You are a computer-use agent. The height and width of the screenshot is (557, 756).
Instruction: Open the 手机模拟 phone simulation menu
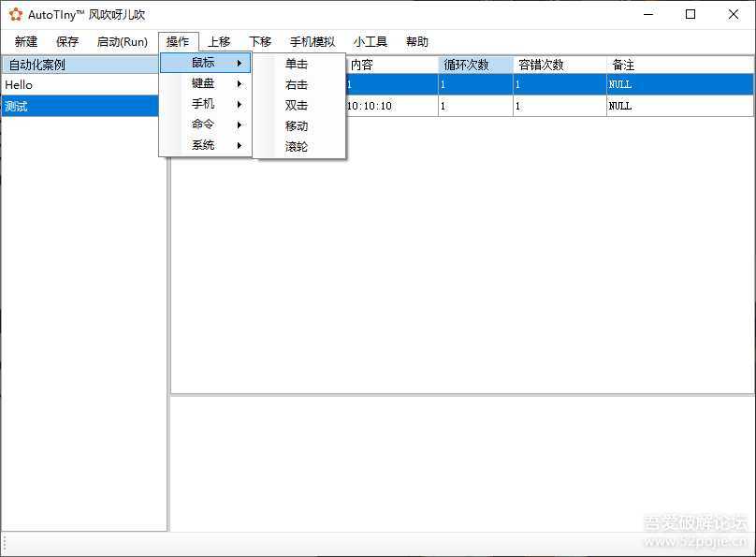coord(310,41)
